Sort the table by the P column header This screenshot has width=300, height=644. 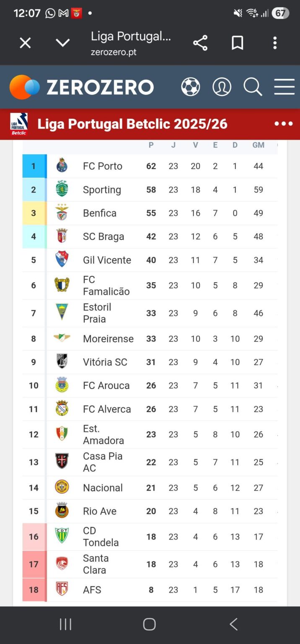[151, 145]
